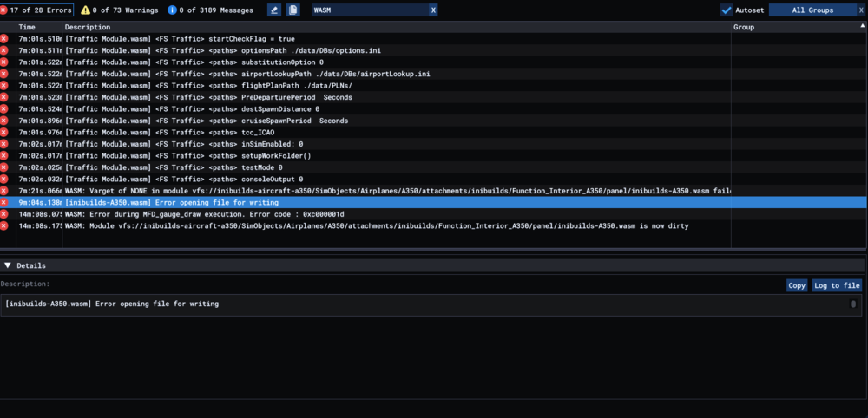The image size is (868, 418).
Task: Collapse the Details section
Action: 8,265
